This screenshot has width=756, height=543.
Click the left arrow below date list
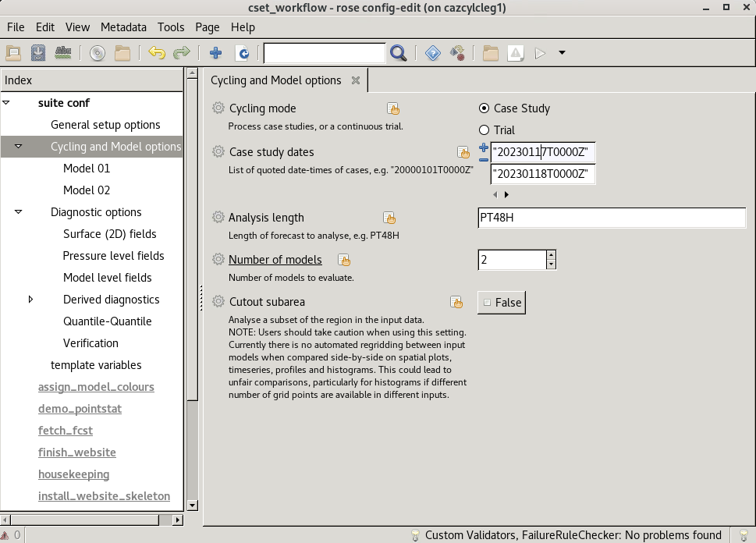tap(495, 195)
